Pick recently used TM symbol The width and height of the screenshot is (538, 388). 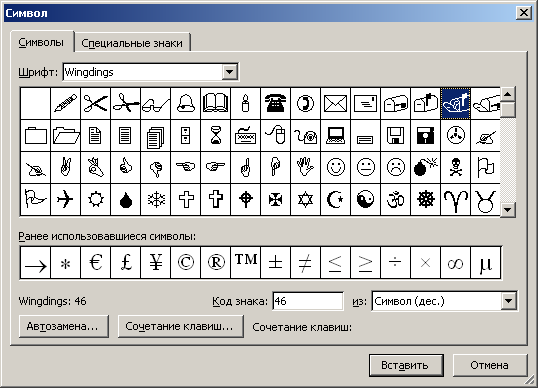tap(246, 263)
